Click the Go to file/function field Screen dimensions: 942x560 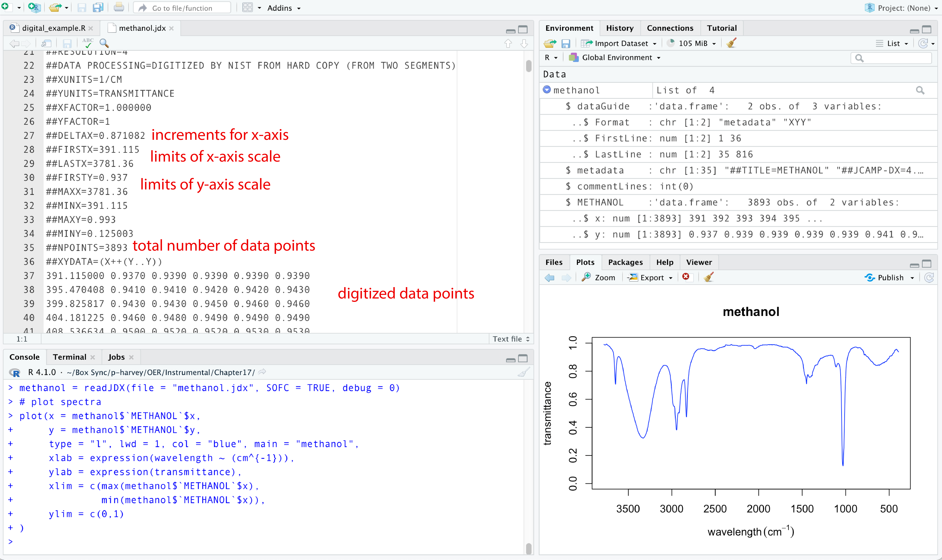182,8
